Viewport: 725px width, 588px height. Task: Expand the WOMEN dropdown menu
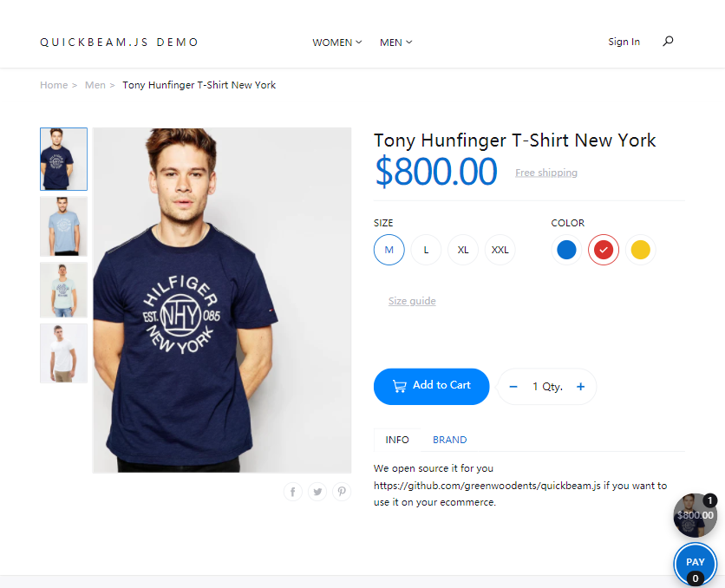337,42
